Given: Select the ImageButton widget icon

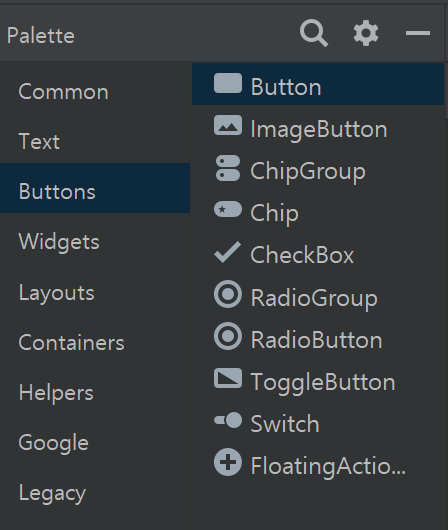Looking at the screenshot, I should 228,125.
